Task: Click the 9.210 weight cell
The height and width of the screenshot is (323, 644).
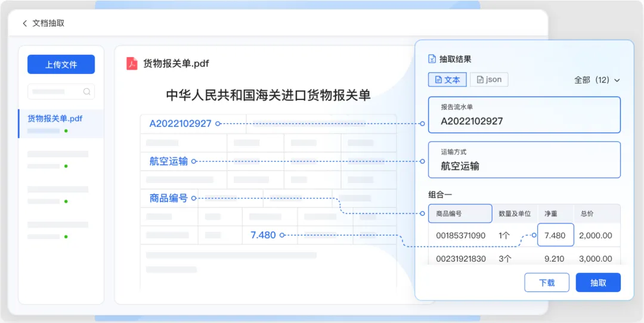Action: tap(555, 259)
